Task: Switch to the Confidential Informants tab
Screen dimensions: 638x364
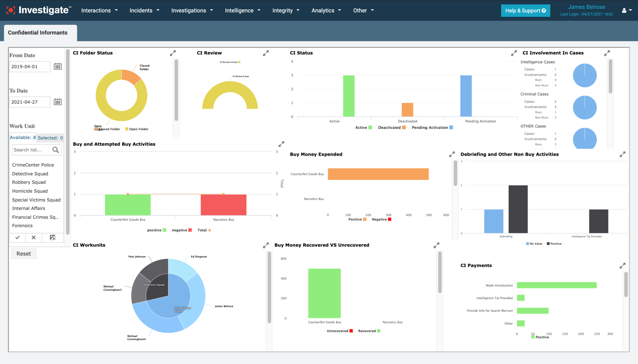Action: 38,33
